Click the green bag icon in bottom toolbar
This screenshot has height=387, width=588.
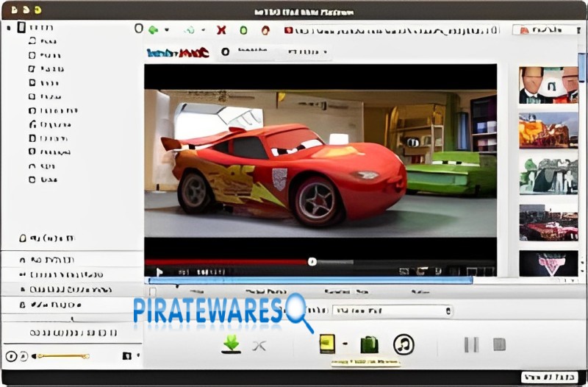coord(370,344)
